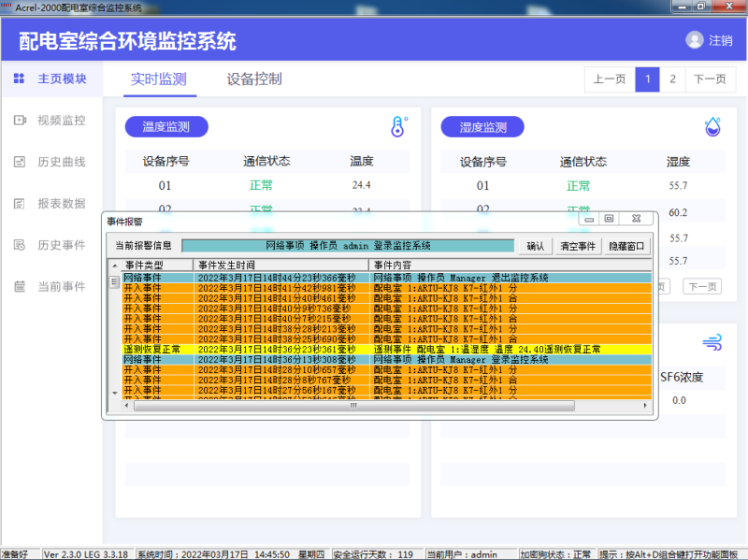
Task: Click 安全运行天数 119 in status bar
Action: [373, 554]
